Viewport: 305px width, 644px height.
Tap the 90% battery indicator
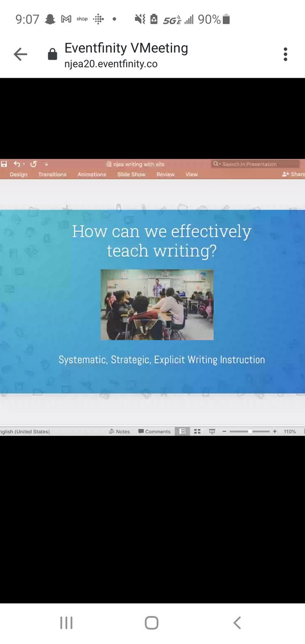click(214, 19)
